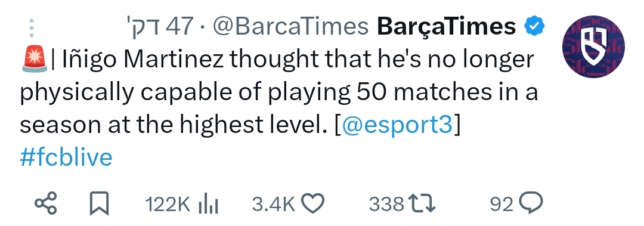Click the 122K views count
Viewport: 644px width, 226px height.
168,204
